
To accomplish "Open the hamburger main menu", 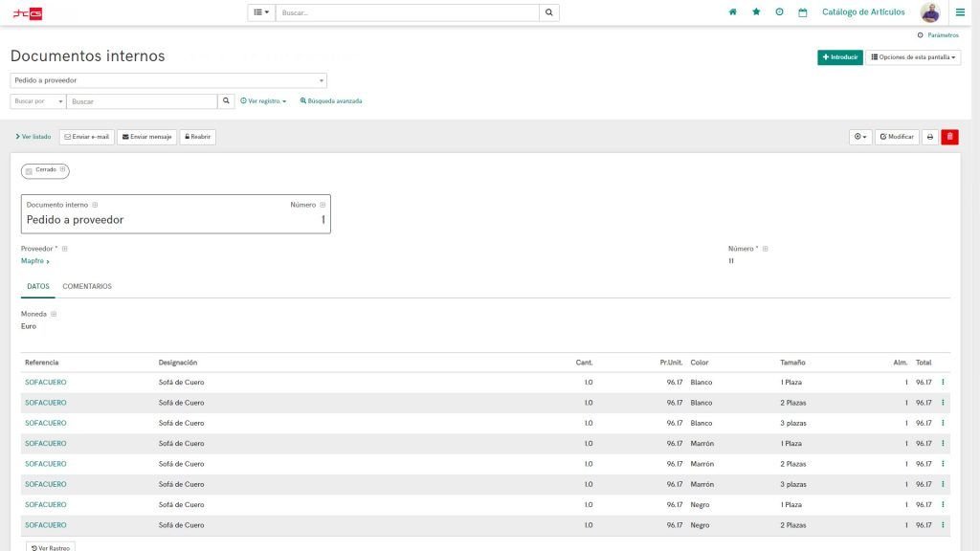I will point(960,12).
